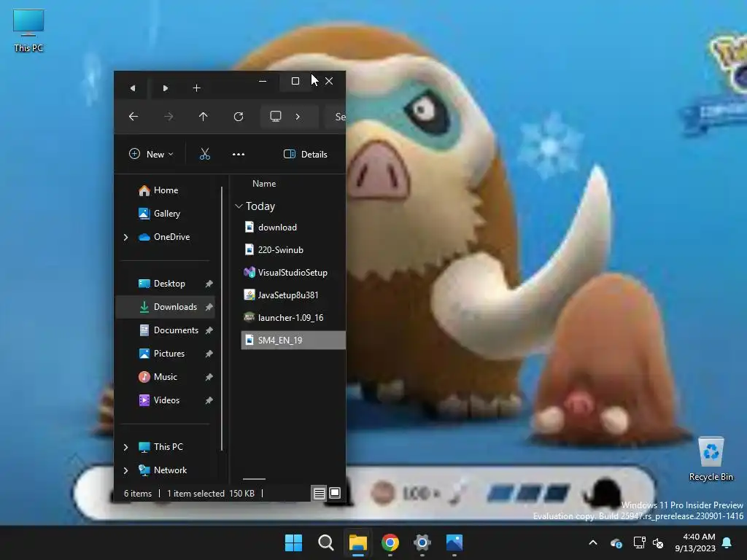Select Network in the navigation pane
The image size is (747, 560).
point(170,470)
